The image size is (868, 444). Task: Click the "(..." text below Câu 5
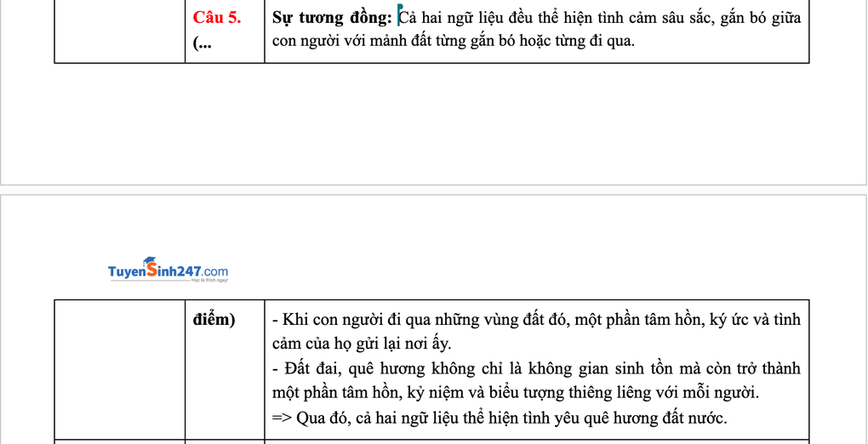[202, 42]
